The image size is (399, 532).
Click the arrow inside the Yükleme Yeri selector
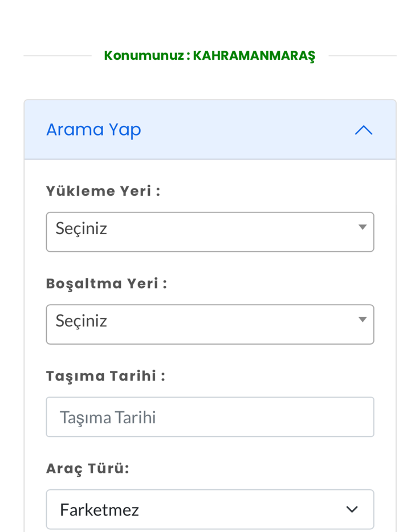click(363, 227)
